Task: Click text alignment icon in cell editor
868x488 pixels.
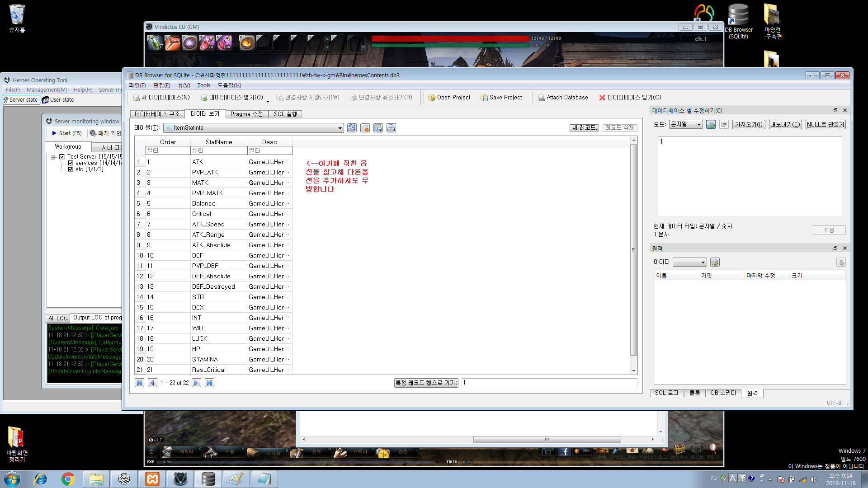Action: coord(724,124)
